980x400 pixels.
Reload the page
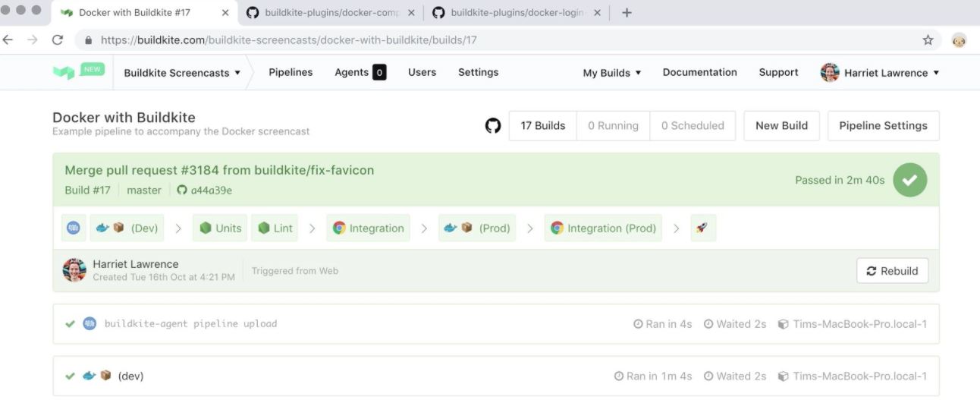click(x=57, y=40)
